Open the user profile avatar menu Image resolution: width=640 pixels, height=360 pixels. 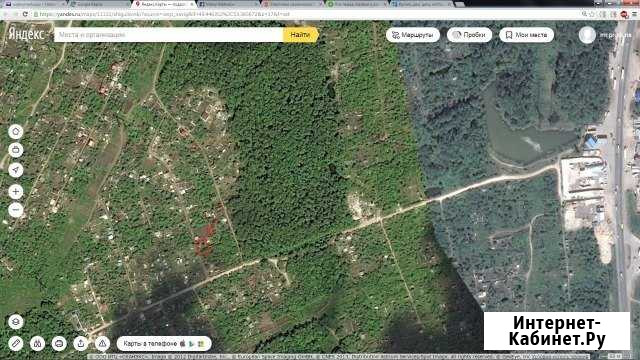click(587, 35)
